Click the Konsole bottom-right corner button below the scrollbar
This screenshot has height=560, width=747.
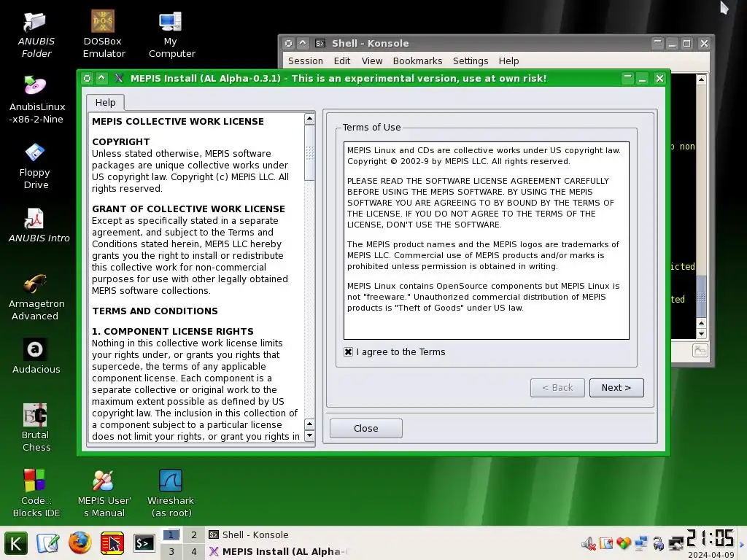[700, 351]
